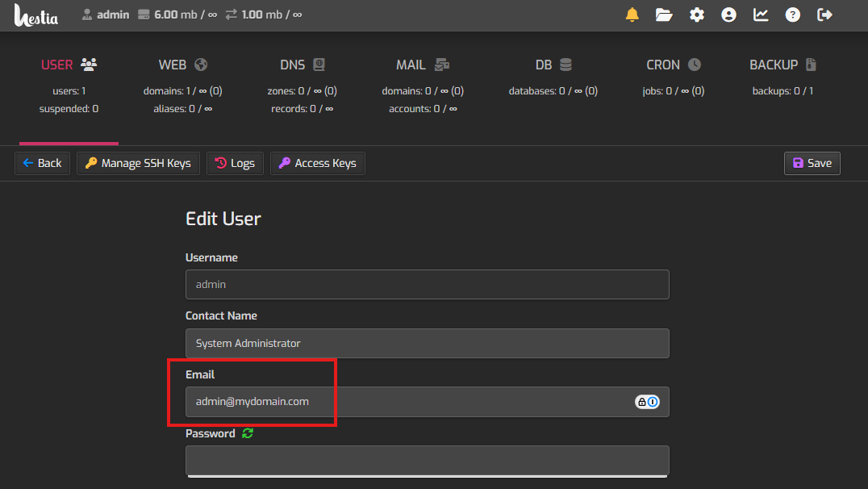The height and width of the screenshot is (489, 868).
Task: Click the notifications bell icon
Action: click(632, 15)
